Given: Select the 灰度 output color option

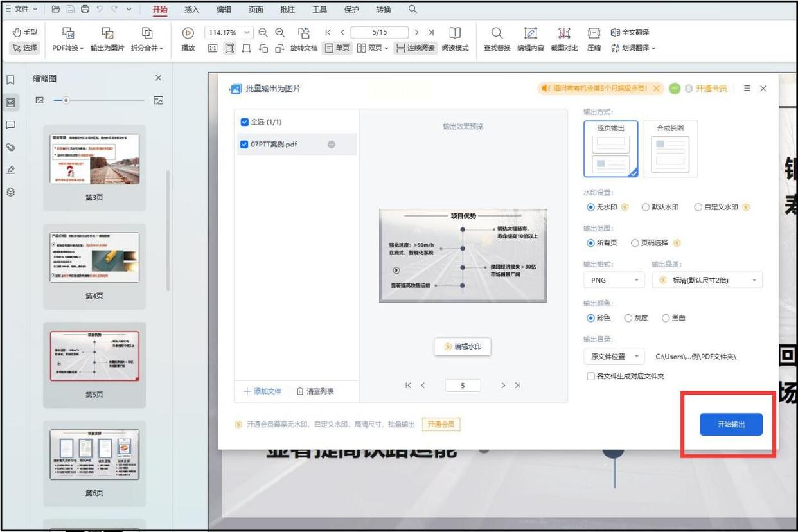Looking at the screenshot, I should tap(628, 318).
